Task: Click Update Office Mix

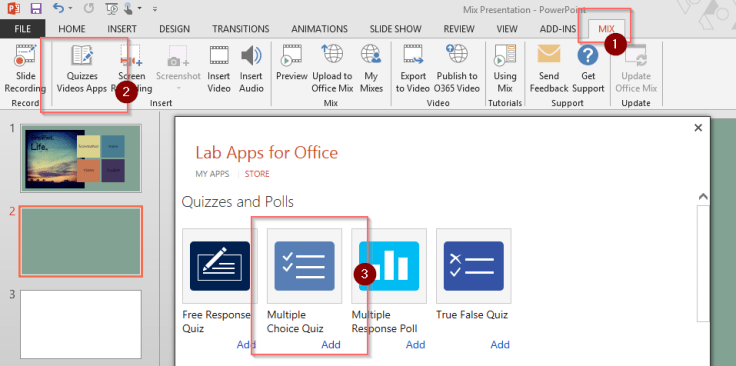Action: [x=636, y=69]
